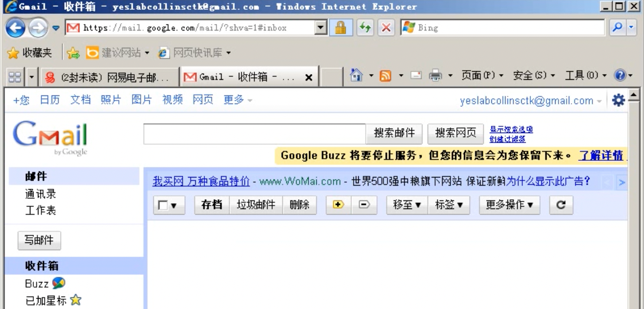The width and height of the screenshot is (644, 309).
Task: Click the address bar URL field
Action: [191, 28]
